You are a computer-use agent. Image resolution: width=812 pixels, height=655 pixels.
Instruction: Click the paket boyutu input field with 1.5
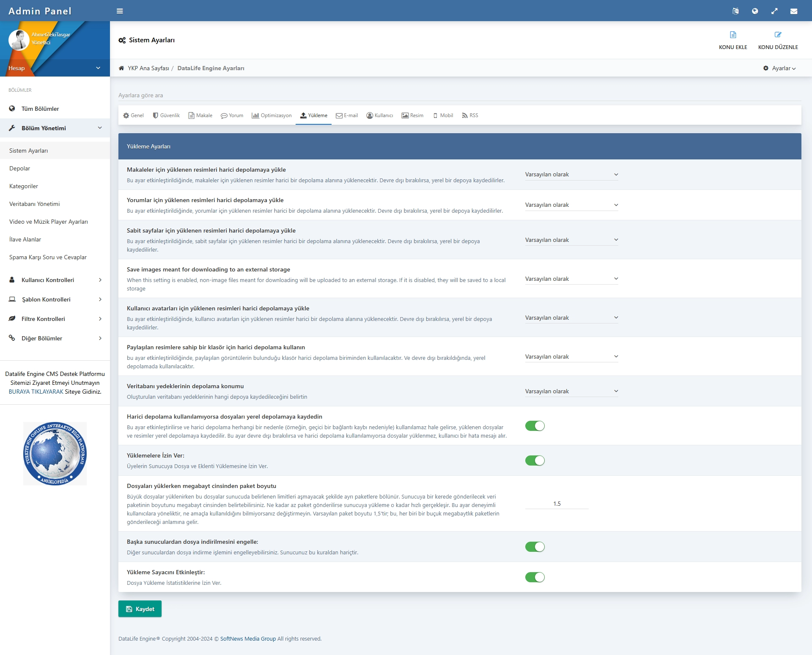pyautogui.click(x=557, y=504)
